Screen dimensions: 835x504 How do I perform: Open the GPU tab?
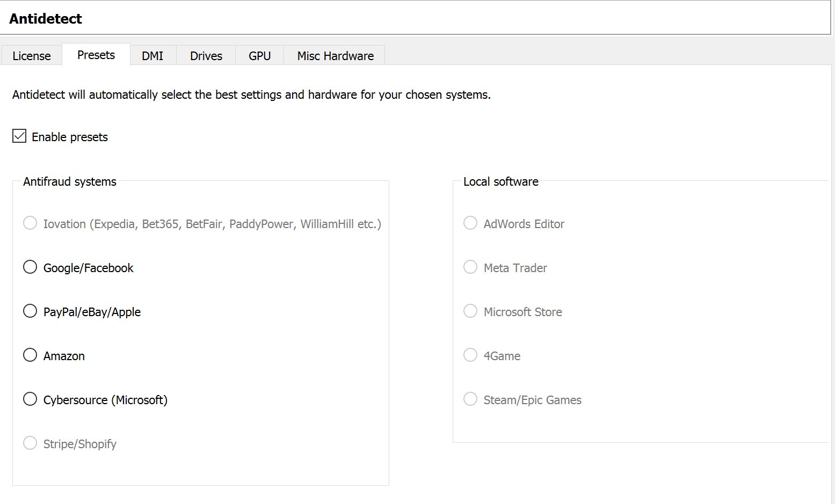259,56
